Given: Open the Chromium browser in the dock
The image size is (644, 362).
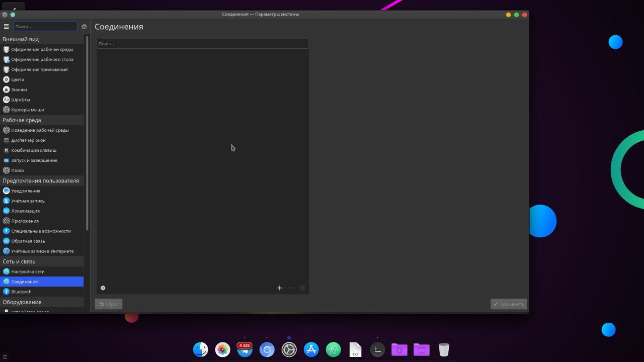Looking at the screenshot, I should pos(267,349).
